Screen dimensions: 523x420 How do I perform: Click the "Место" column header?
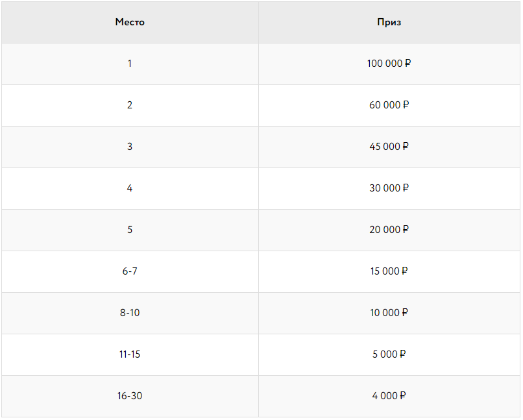pyautogui.click(x=130, y=22)
